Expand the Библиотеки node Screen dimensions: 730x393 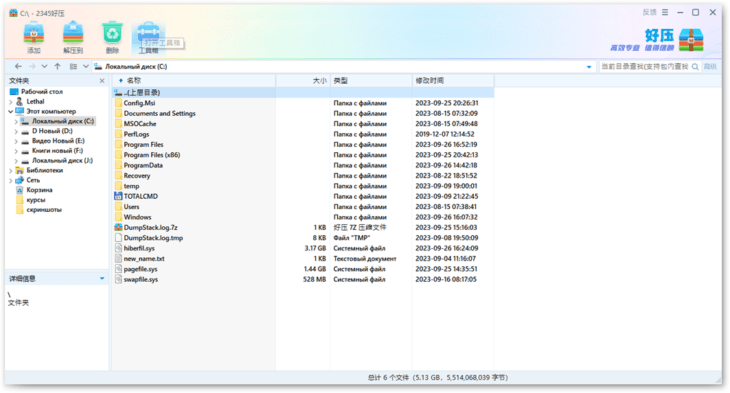point(11,170)
